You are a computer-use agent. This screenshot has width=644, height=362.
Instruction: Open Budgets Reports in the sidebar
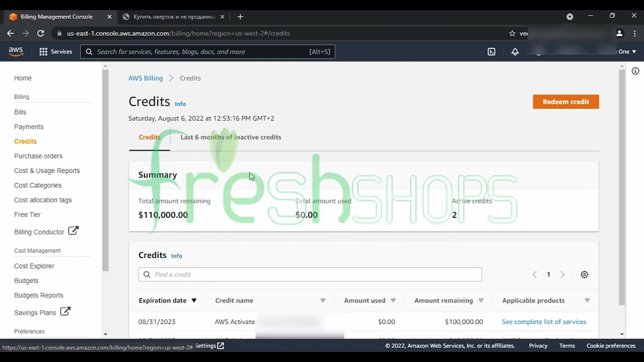pyautogui.click(x=39, y=295)
